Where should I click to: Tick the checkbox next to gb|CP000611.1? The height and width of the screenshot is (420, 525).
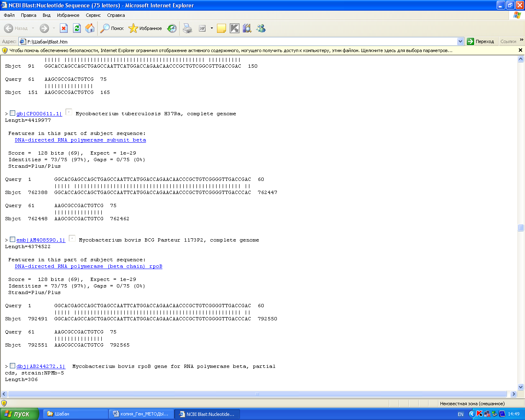coord(12,113)
